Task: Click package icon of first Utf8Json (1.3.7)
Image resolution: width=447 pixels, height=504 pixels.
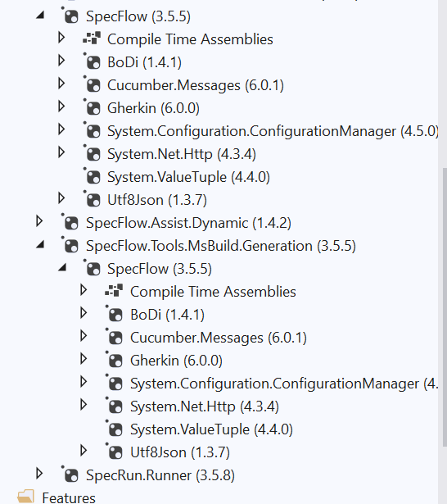Action: click(93, 200)
